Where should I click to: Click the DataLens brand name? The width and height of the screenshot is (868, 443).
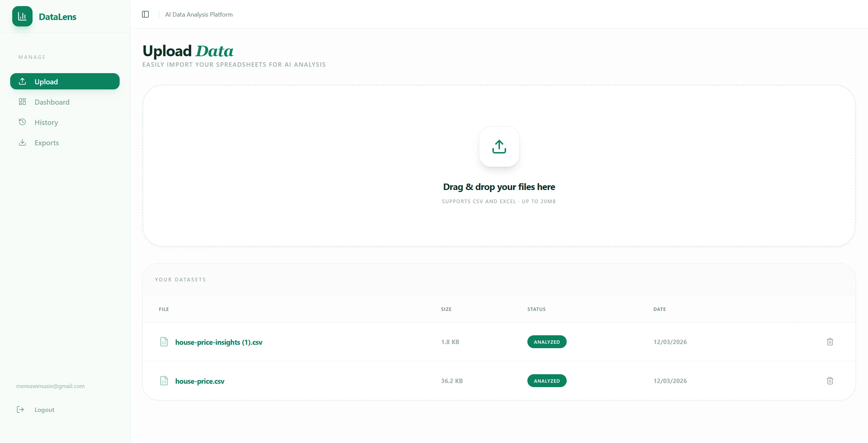[x=58, y=17]
